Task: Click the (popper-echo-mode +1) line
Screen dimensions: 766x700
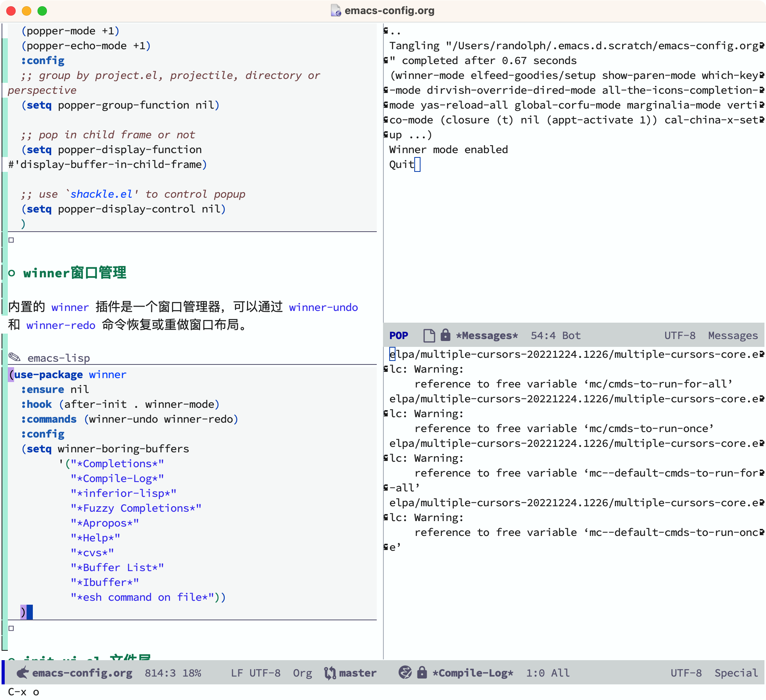Action: tap(86, 46)
